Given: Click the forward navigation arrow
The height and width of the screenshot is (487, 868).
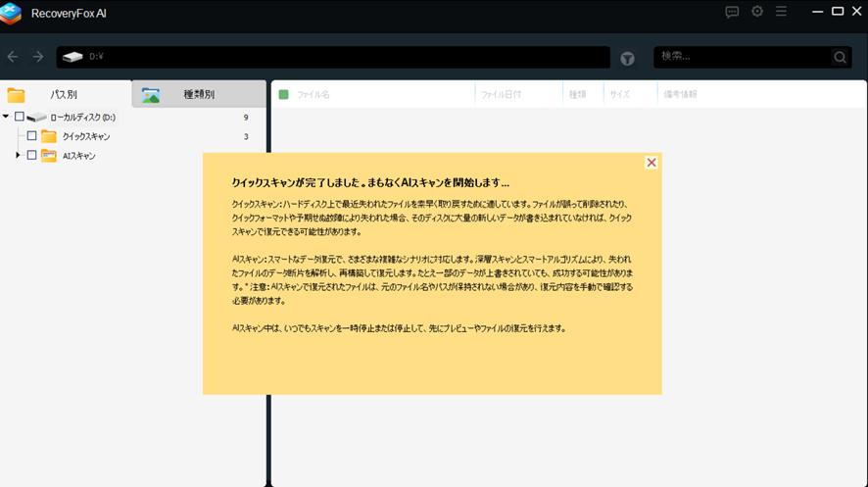Looking at the screenshot, I should pyautogui.click(x=37, y=57).
